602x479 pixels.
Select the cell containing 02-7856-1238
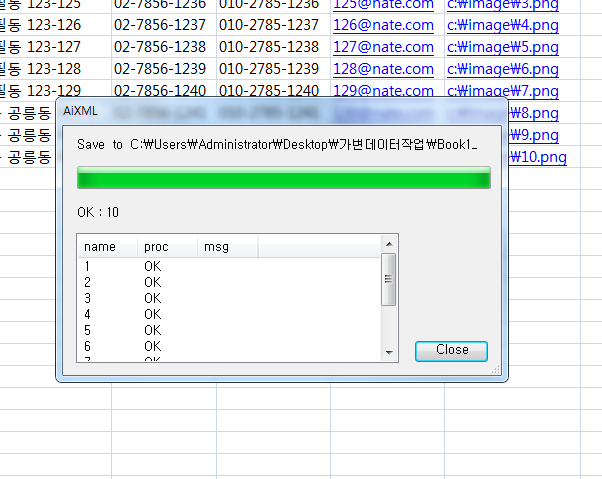pyautogui.click(x=160, y=46)
